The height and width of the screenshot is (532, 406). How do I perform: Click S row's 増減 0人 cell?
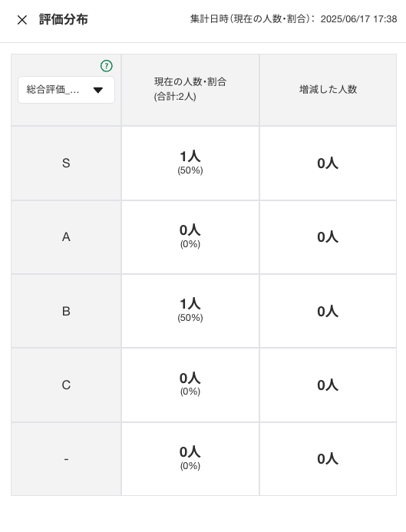[x=328, y=164]
